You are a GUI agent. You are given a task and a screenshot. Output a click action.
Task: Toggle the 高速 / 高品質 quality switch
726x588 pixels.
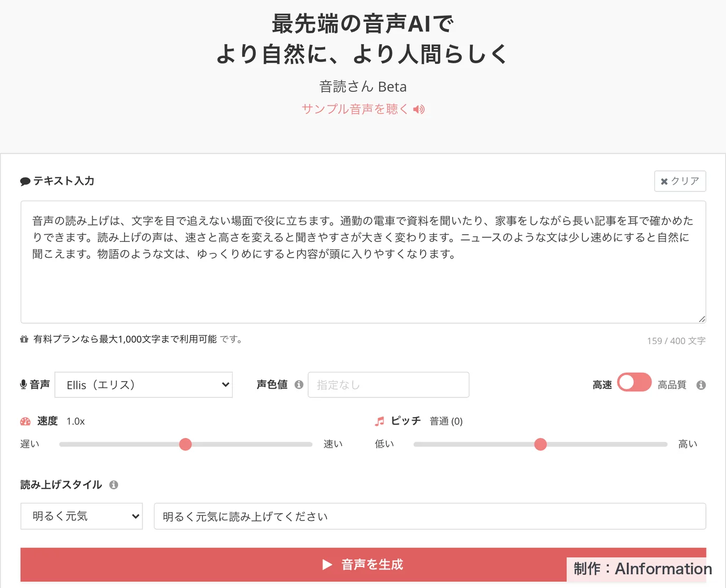tap(634, 383)
